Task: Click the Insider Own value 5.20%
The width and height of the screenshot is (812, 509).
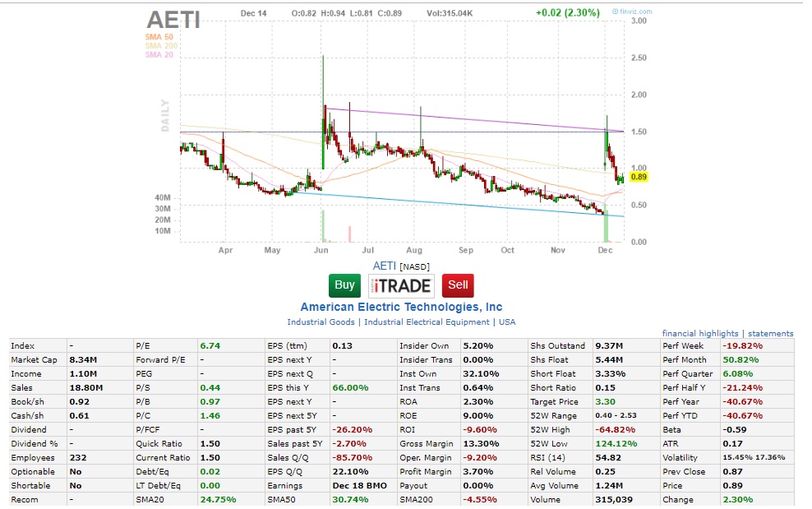Action: 478,345
